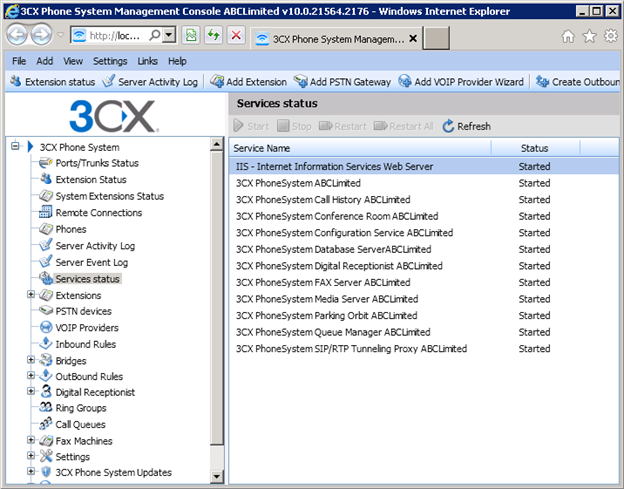
Task: Open the Links menu
Action: click(147, 61)
